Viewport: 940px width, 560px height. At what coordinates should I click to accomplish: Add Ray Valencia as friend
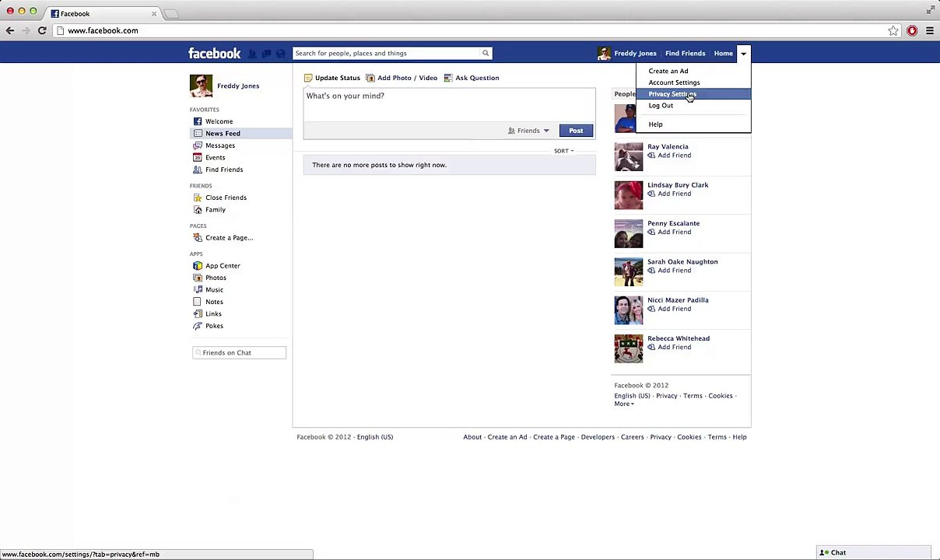click(669, 156)
